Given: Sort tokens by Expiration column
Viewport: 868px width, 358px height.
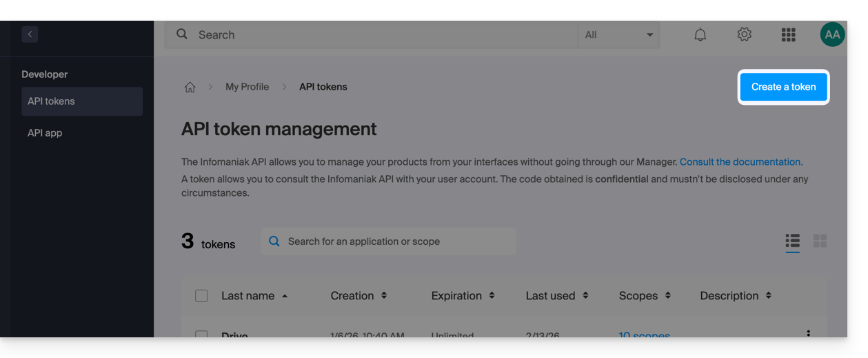Looking at the screenshot, I should click(x=463, y=296).
